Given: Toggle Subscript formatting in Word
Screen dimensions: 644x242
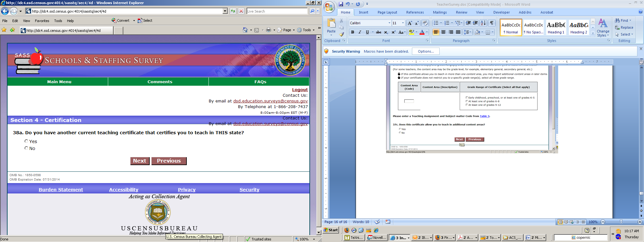Looking at the screenshot, I should pyautogui.click(x=386, y=32).
